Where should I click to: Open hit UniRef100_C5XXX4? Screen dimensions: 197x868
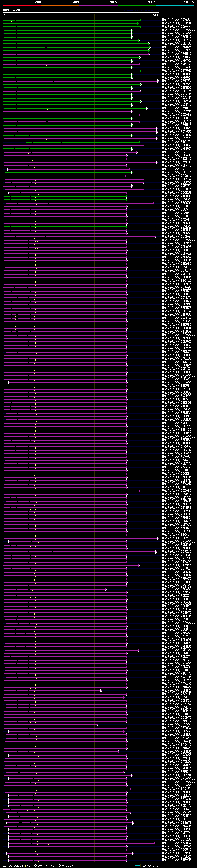[177, 139]
